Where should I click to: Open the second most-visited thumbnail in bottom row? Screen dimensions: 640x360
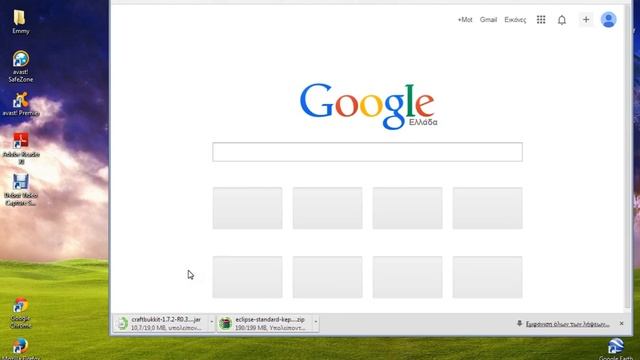pos(327,277)
